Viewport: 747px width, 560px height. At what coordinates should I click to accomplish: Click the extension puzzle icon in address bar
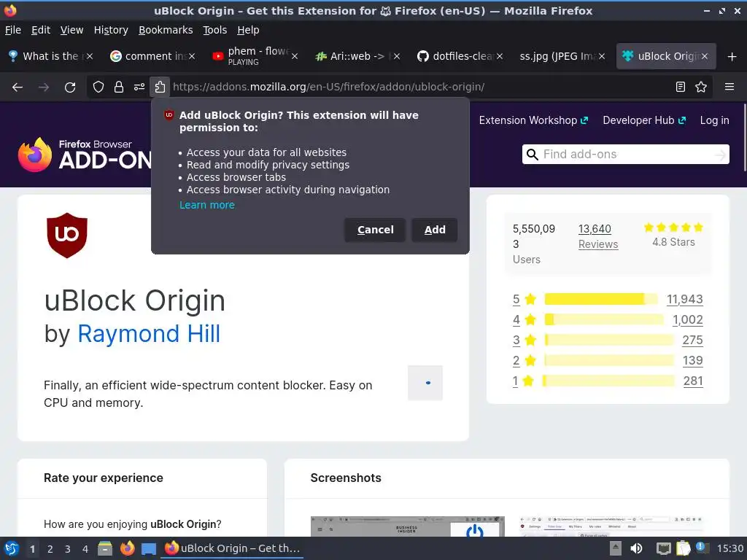pos(160,87)
